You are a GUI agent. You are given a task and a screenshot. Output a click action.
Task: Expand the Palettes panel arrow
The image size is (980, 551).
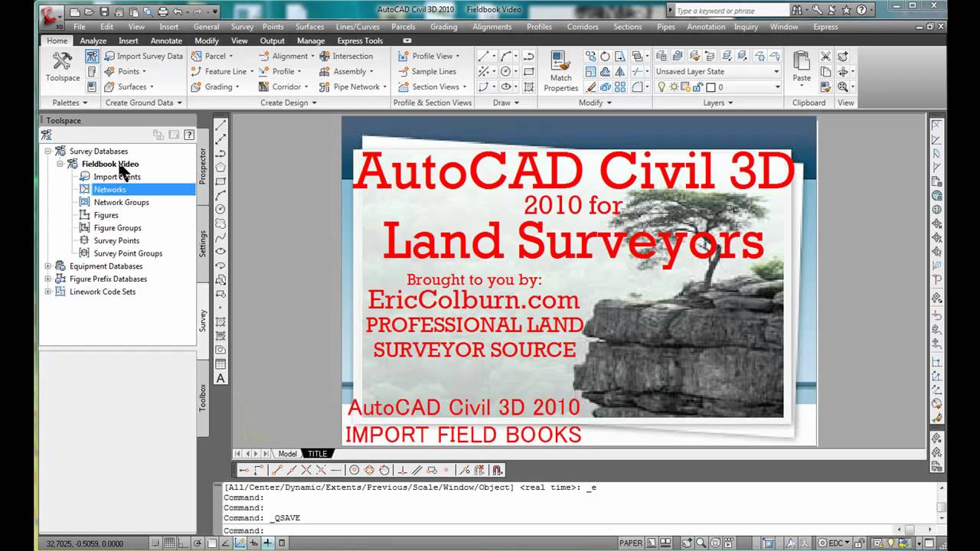click(x=85, y=103)
